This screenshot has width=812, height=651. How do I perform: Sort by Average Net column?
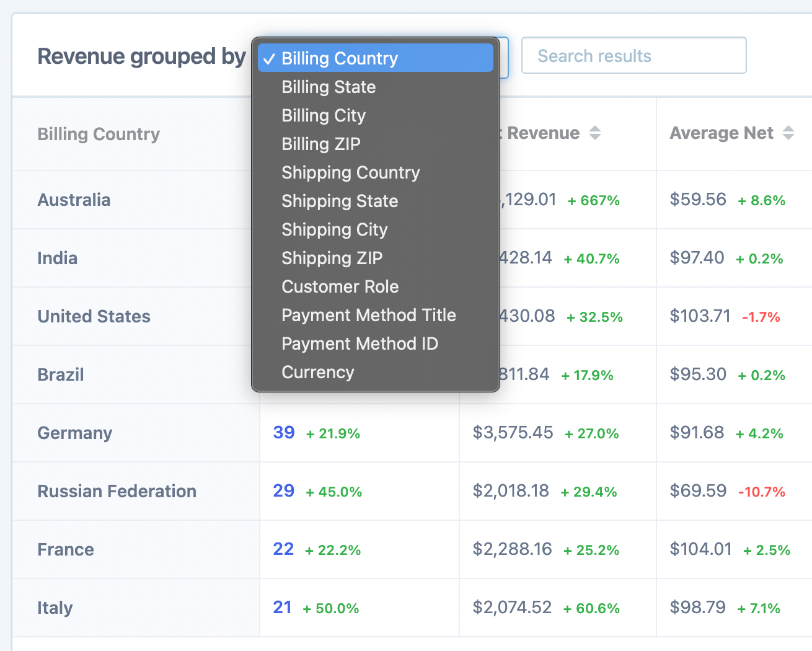click(788, 133)
